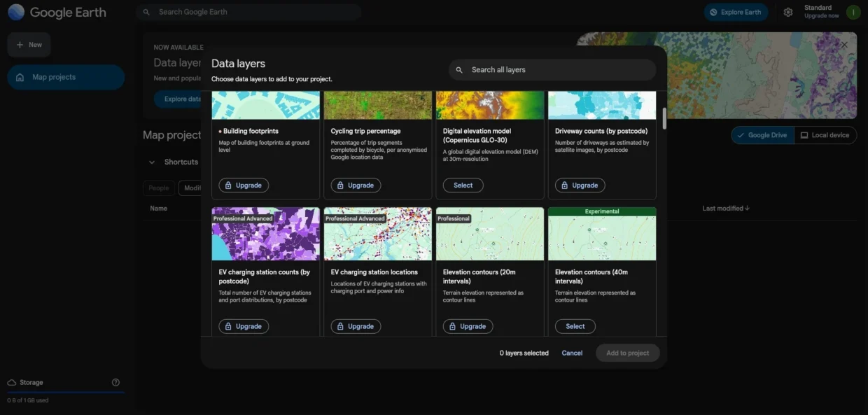
Task: Click the magnifier icon in Search all layers
Action: coord(459,70)
